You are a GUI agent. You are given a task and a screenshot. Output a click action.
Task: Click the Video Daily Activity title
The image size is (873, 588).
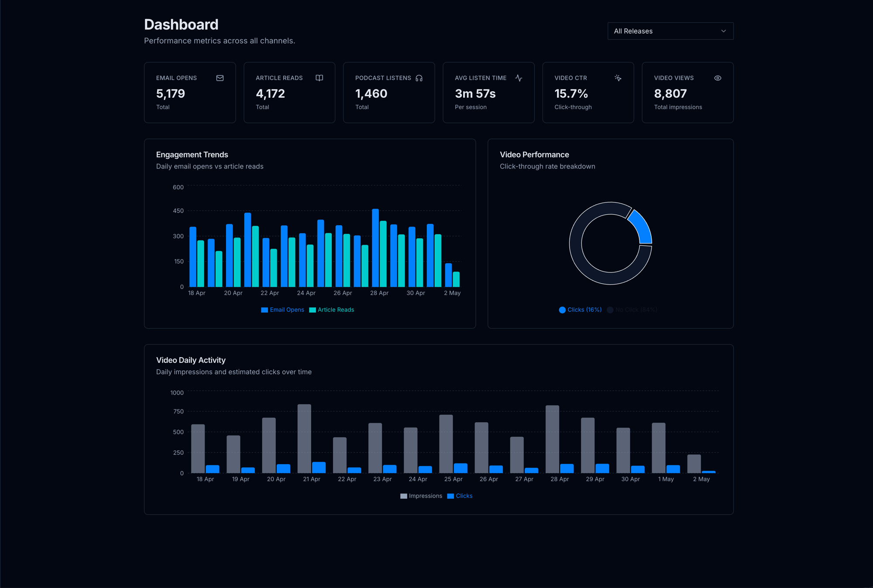pos(191,360)
